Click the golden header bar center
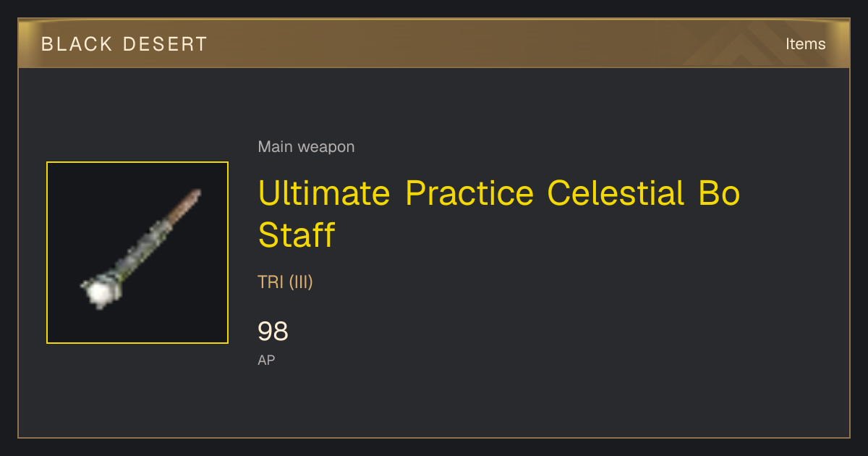The image size is (868, 456). coord(434,44)
